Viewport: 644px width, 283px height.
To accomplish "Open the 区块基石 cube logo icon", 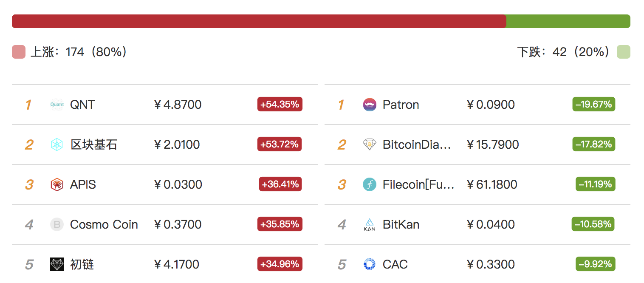I will pyautogui.click(x=57, y=144).
